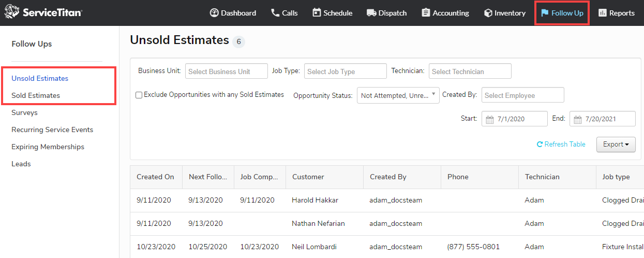Open the Follow Up tab
This screenshot has width=644, height=258.
click(562, 13)
